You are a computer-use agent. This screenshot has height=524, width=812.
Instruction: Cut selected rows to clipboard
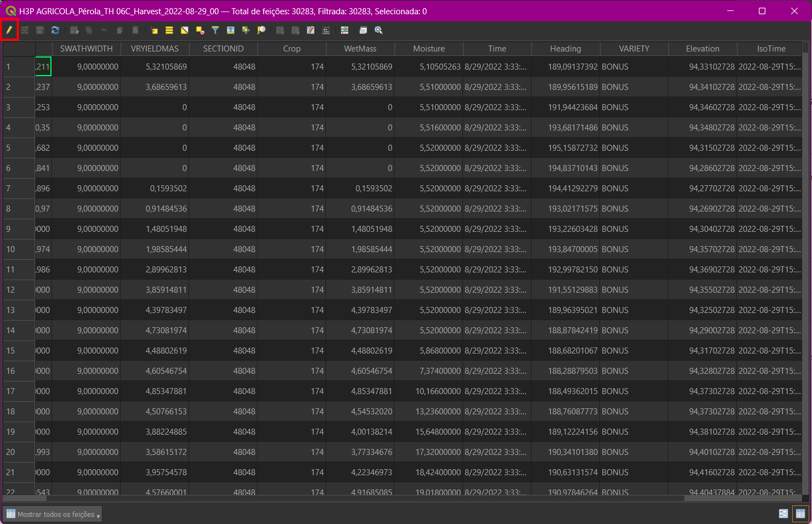tap(104, 30)
